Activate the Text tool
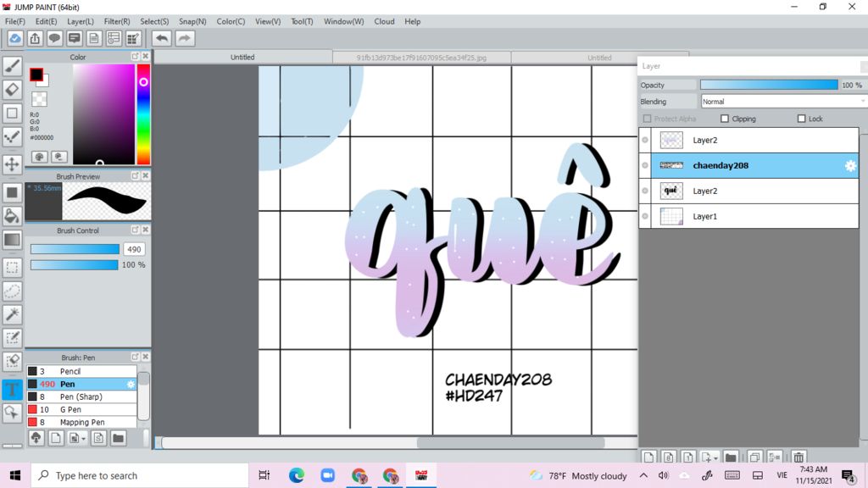The height and width of the screenshot is (488, 868). [x=12, y=389]
